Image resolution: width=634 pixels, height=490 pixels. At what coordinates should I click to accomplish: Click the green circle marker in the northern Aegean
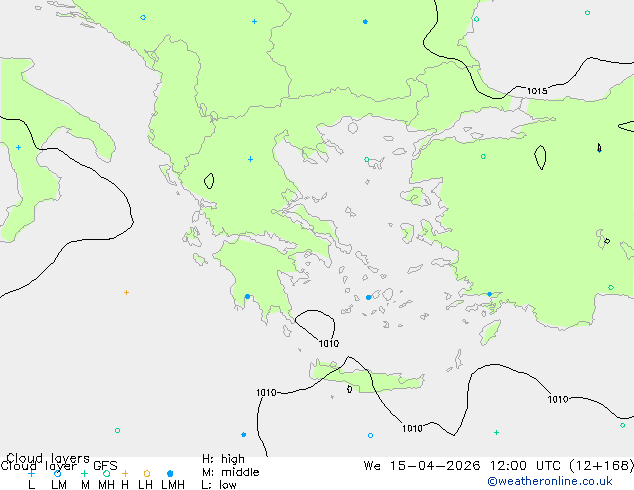[366, 160]
